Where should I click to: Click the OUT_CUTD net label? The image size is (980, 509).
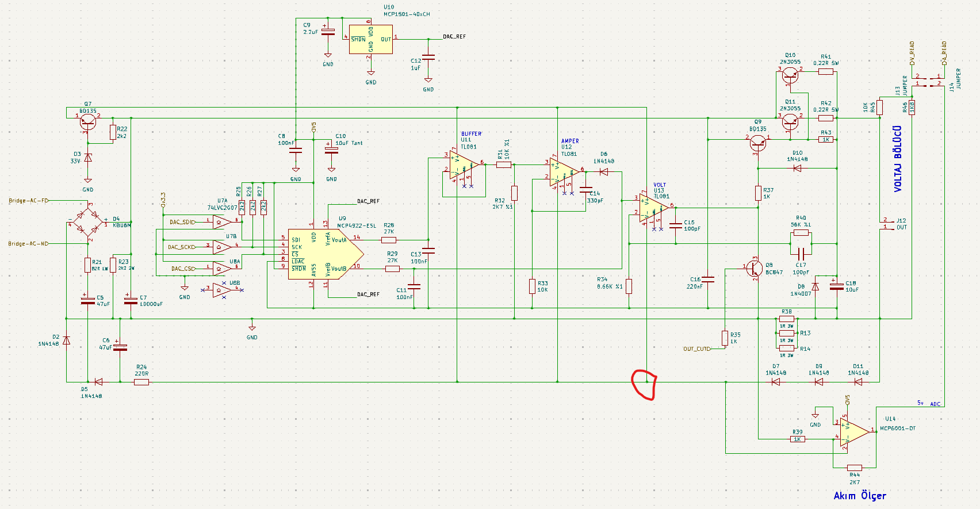[x=696, y=349]
